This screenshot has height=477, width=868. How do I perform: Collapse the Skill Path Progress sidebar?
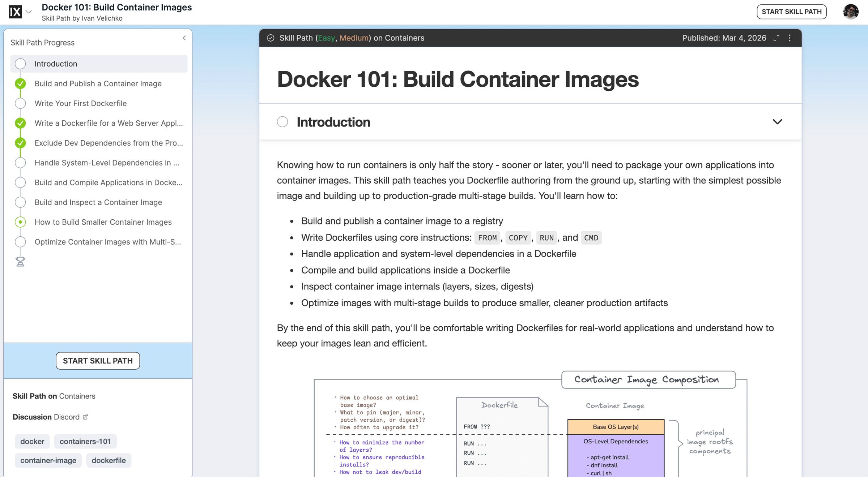tap(184, 38)
